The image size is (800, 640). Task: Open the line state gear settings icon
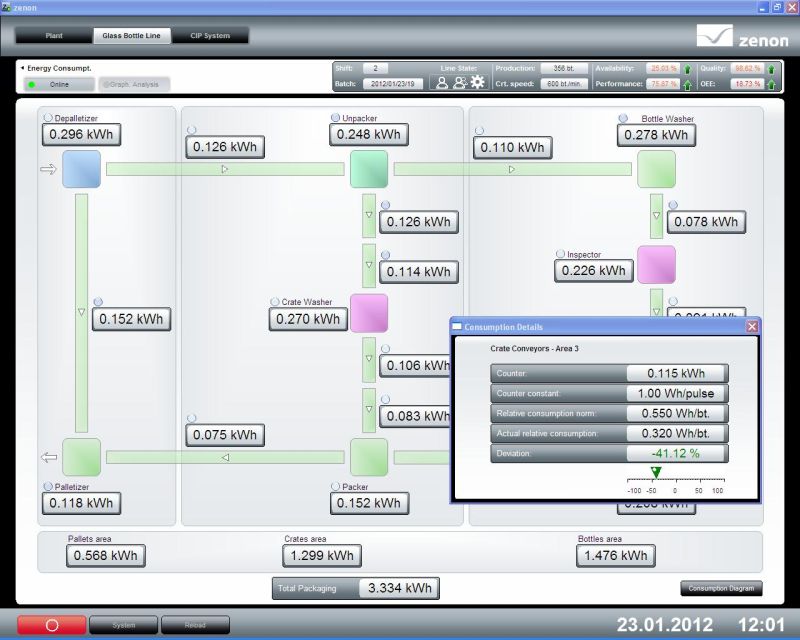pyautogui.click(x=477, y=83)
